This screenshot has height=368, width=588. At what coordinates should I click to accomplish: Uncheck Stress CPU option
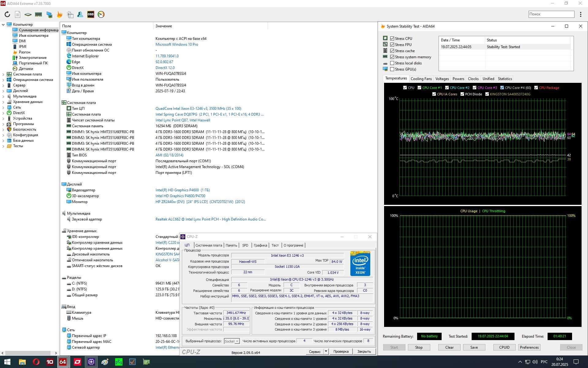pos(392,38)
